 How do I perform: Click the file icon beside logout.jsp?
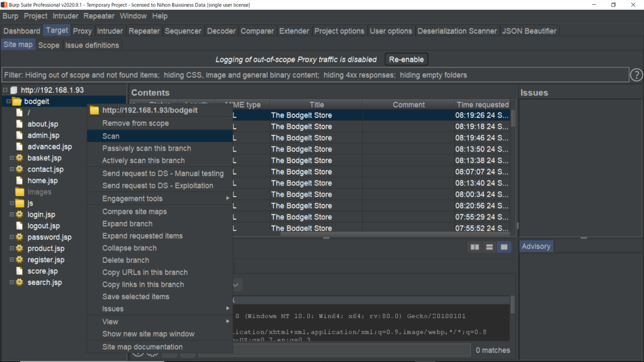19,226
